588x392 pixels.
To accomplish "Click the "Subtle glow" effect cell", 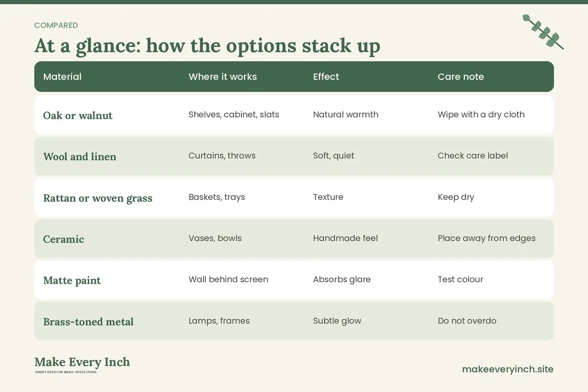I will (x=337, y=320).
